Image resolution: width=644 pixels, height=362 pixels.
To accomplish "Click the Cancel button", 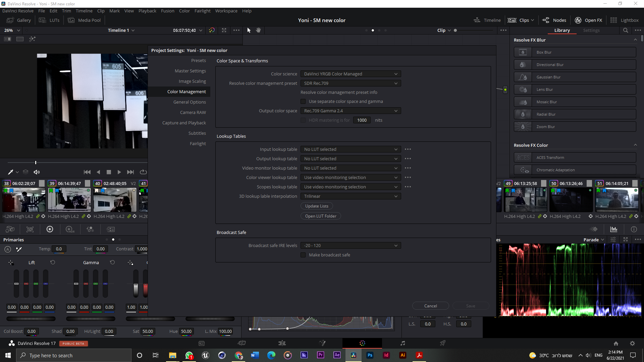I will (x=430, y=306).
